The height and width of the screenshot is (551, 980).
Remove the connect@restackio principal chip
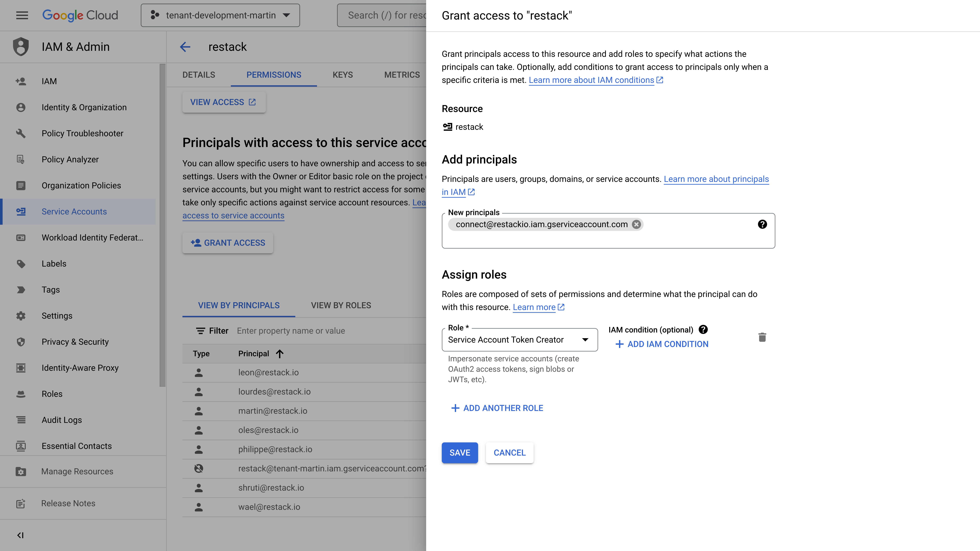636,224
